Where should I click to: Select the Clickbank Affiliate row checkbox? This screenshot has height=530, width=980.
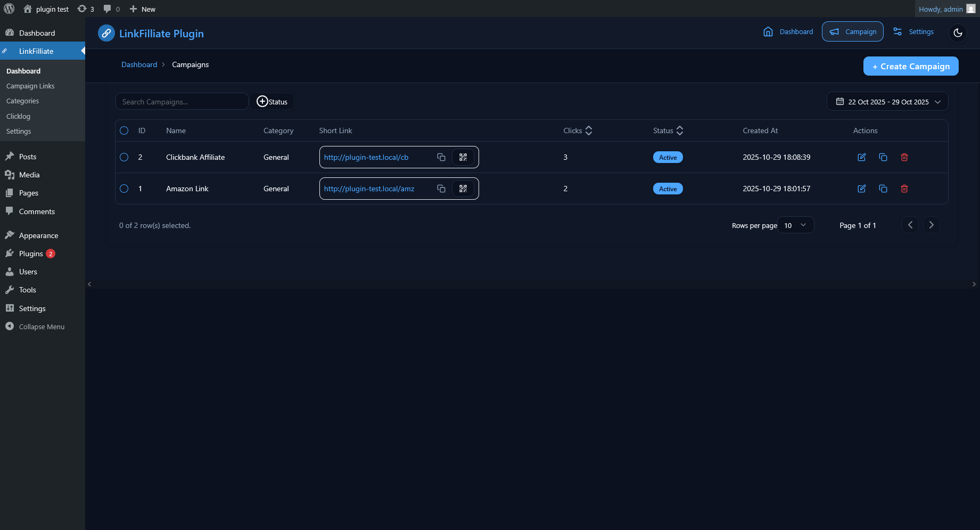[x=124, y=157]
